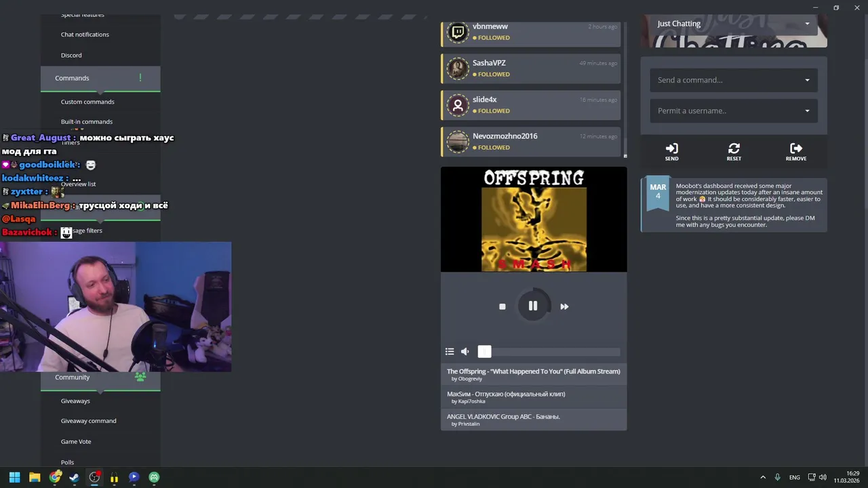
Task: Click the REMOVE exit icon button
Action: [796, 152]
